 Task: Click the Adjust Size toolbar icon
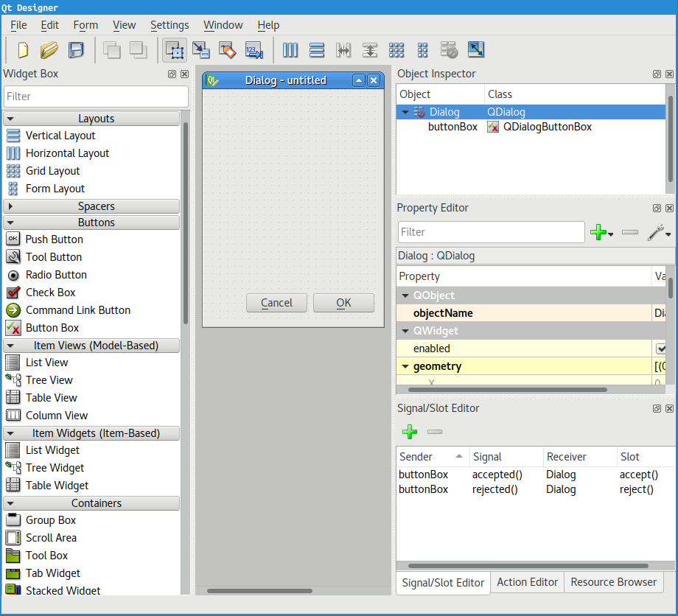[475, 50]
